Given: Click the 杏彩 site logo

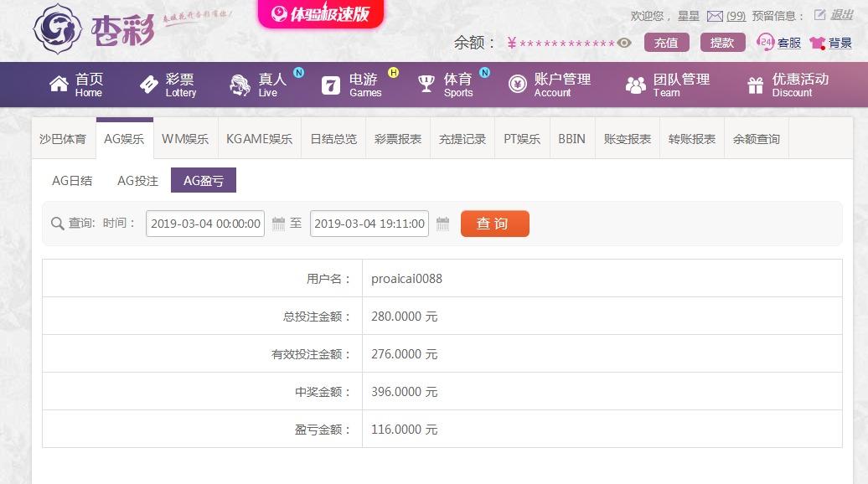Looking at the screenshot, I should point(94,30).
